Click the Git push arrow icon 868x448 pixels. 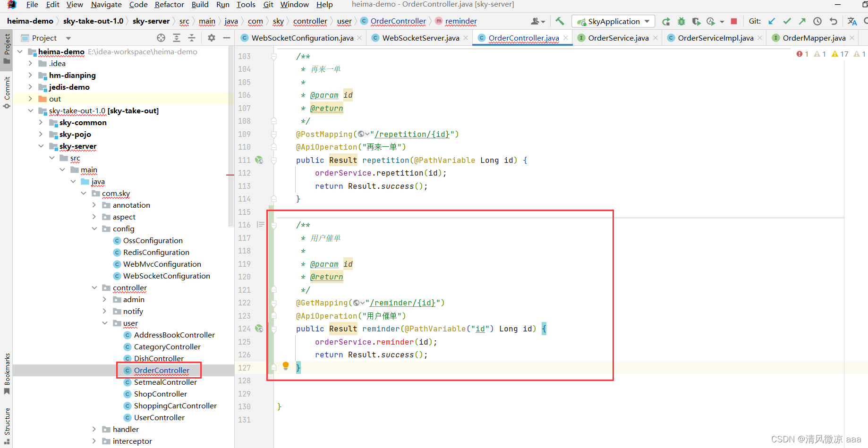pyautogui.click(x=802, y=21)
